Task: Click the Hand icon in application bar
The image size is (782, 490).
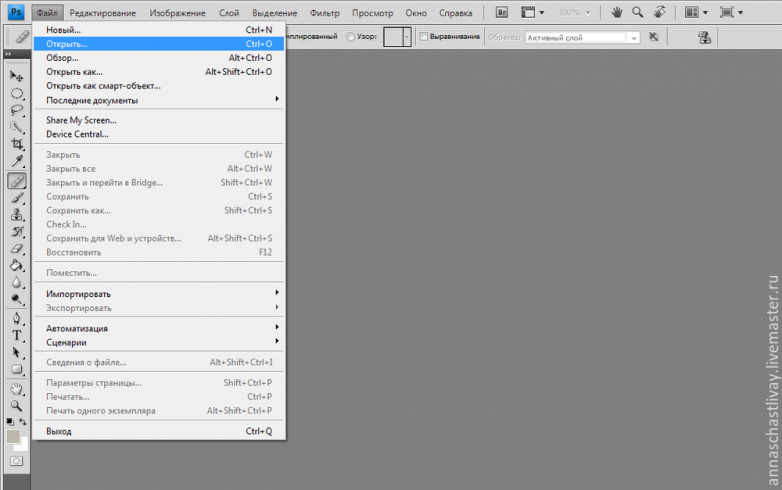Action: pyautogui.click(x=616, y=12)
